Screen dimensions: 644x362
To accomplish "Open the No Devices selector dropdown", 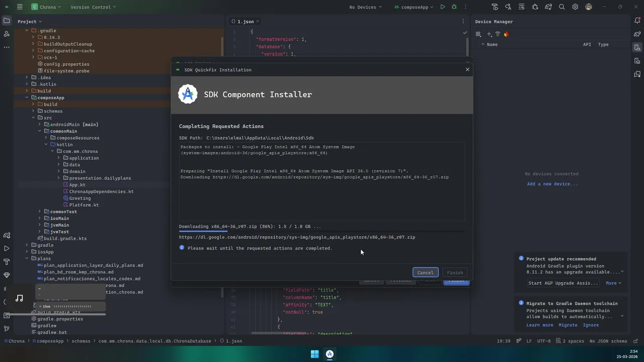I will (x=365, y=7).
